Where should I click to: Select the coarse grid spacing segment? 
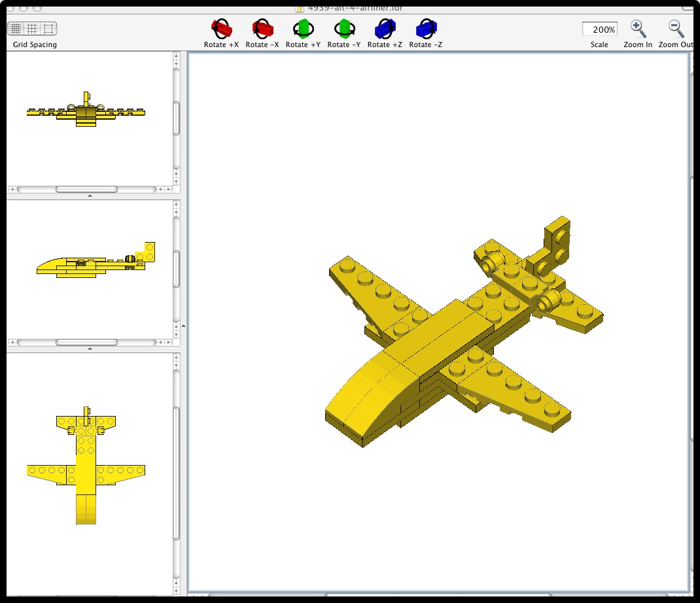click(x=48, y=29)
